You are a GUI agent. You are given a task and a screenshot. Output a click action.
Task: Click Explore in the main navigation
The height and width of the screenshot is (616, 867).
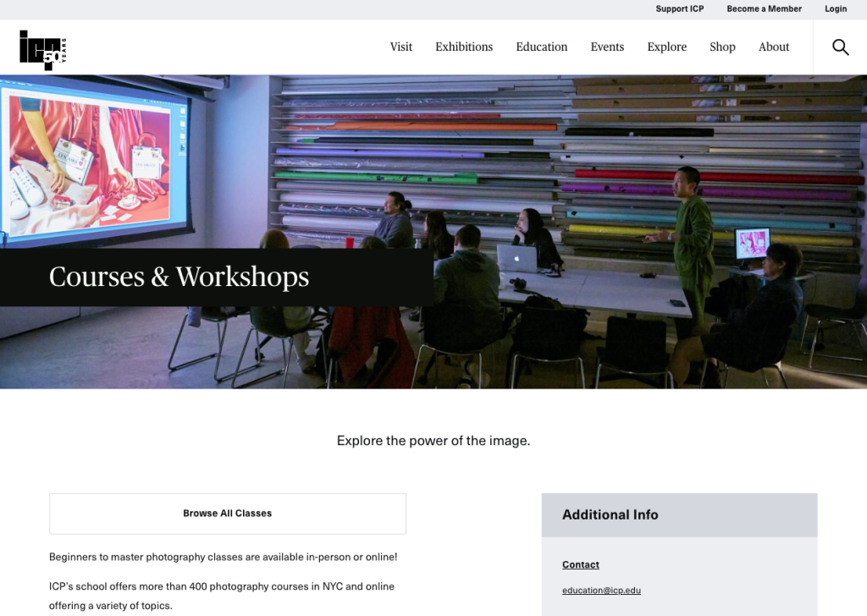666,47
